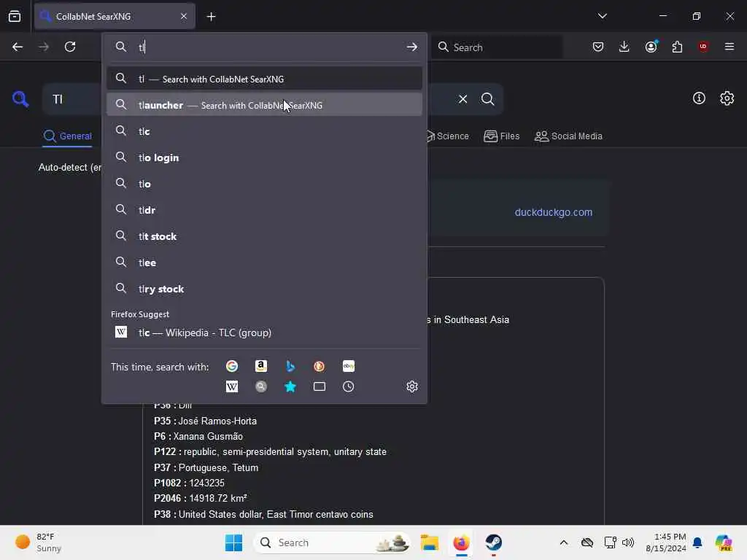Open Wikipedia TLC (group) Firefox suggestion
The width and height of the screenshot is (747, 560).
264,332
